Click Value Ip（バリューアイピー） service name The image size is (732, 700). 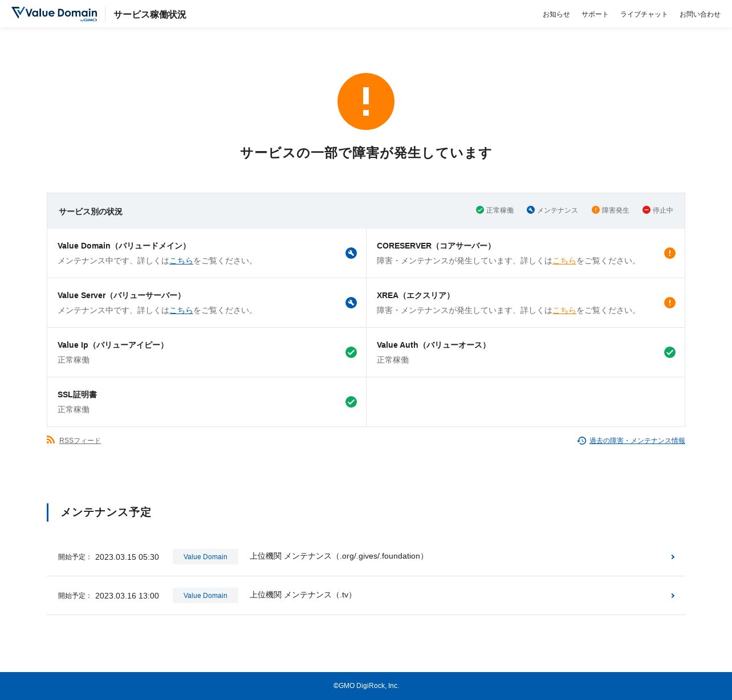coord(113,345)
